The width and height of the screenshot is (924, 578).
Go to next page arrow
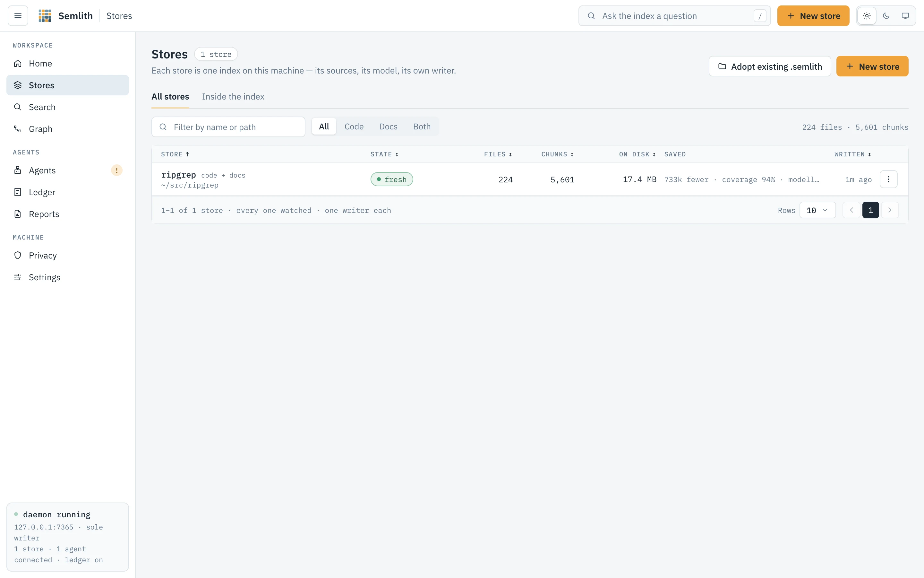click(890, 210)
